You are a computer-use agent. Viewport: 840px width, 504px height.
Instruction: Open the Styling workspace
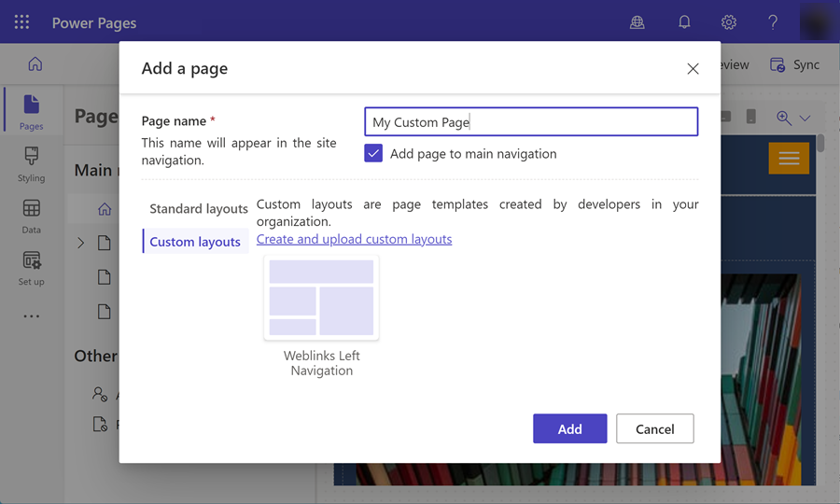click(x=31, y=164)
